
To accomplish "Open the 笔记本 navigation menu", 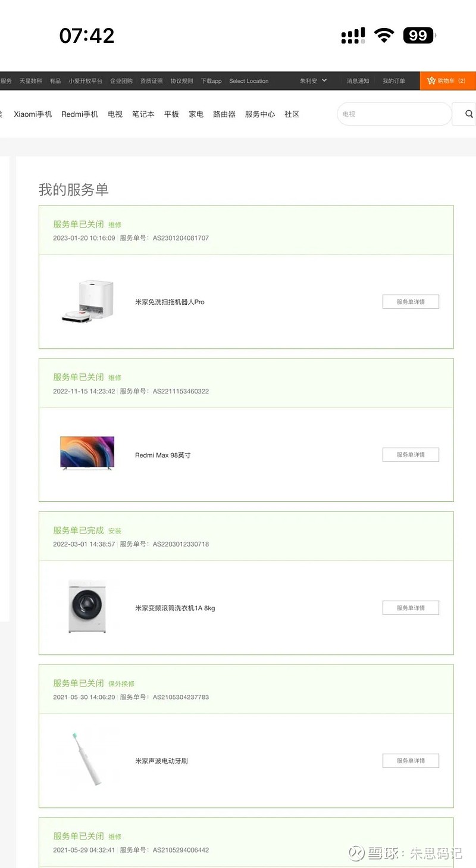I will (143, 114).
